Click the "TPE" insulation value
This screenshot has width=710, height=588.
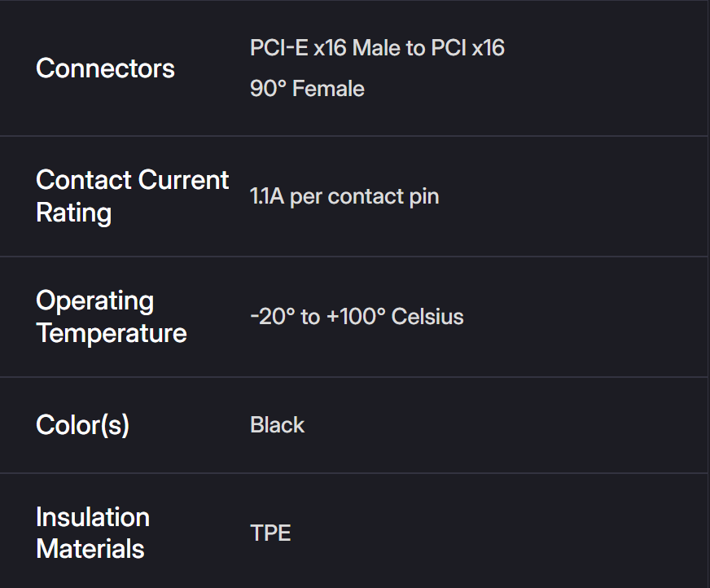270,533
